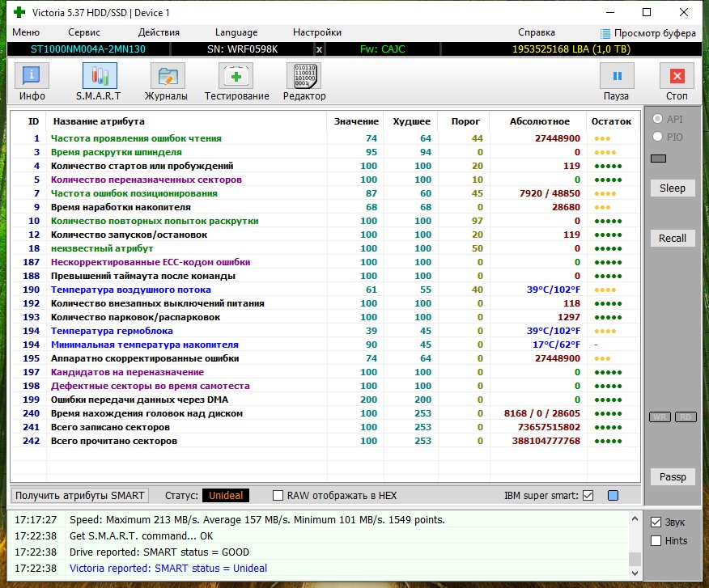This screenshot has height=588, width=709.
Task: Select row Ошибки передачи данных через DMA
Action: (325, 400)
